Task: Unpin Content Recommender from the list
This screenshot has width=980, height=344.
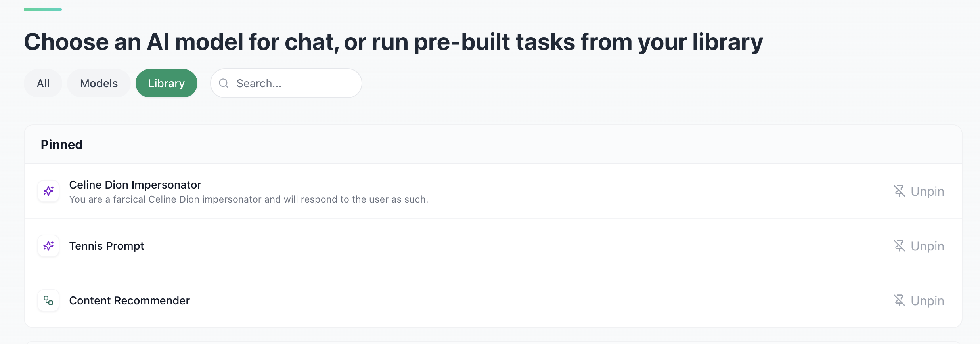Action: (x=918, y=300)
